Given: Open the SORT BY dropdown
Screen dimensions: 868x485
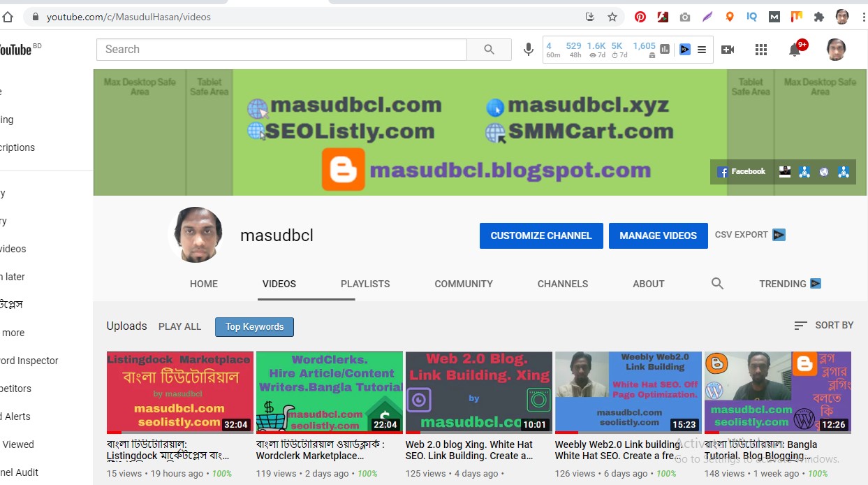Looking at the screenshot, I should (x=824, y=325).
